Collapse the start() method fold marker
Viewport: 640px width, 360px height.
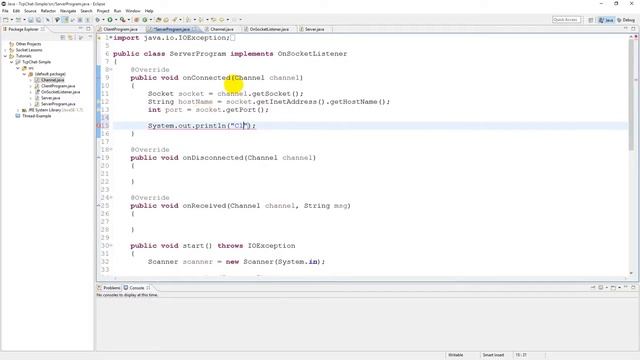coord(111,245)
